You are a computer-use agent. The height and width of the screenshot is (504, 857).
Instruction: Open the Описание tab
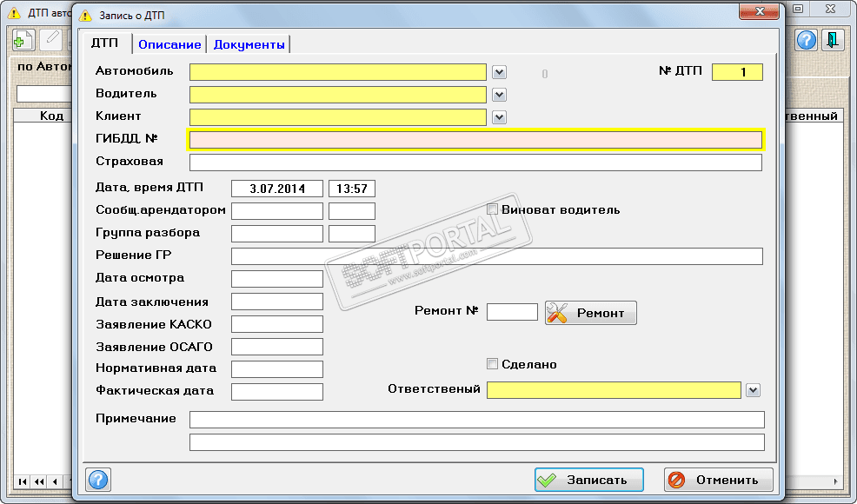click(x=169, y=45)
